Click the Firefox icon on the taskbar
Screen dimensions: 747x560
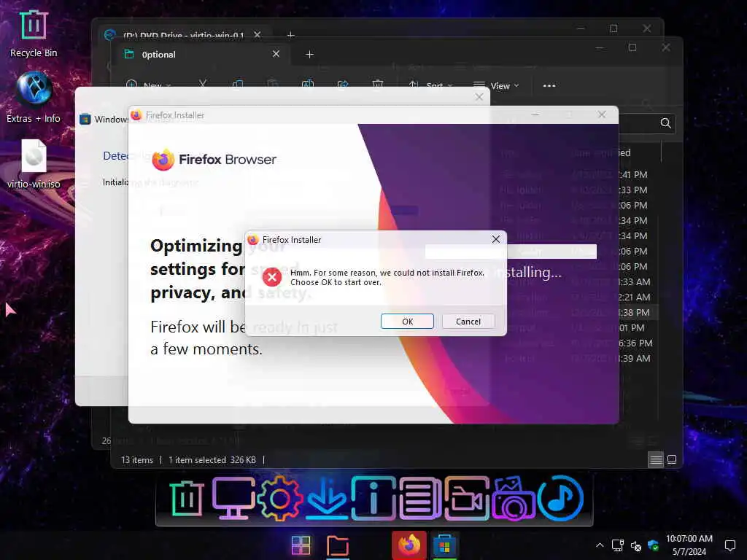pos(409,545)
